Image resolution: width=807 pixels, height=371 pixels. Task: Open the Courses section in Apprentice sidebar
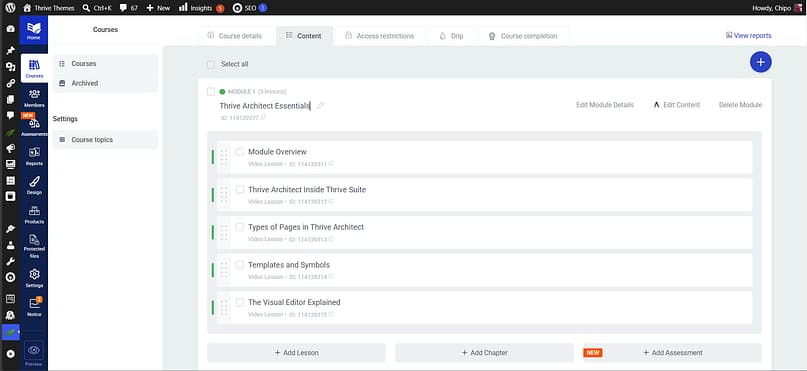(34, 68)
